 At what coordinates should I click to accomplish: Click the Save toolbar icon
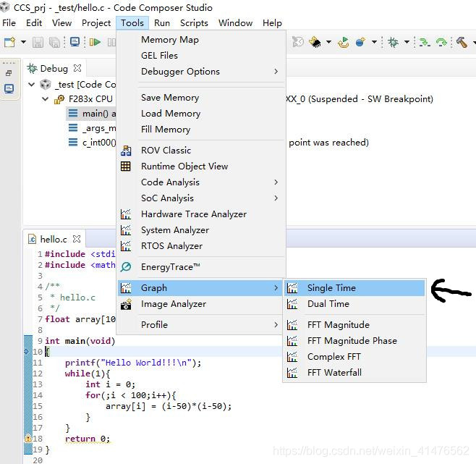tap(38, 42)
